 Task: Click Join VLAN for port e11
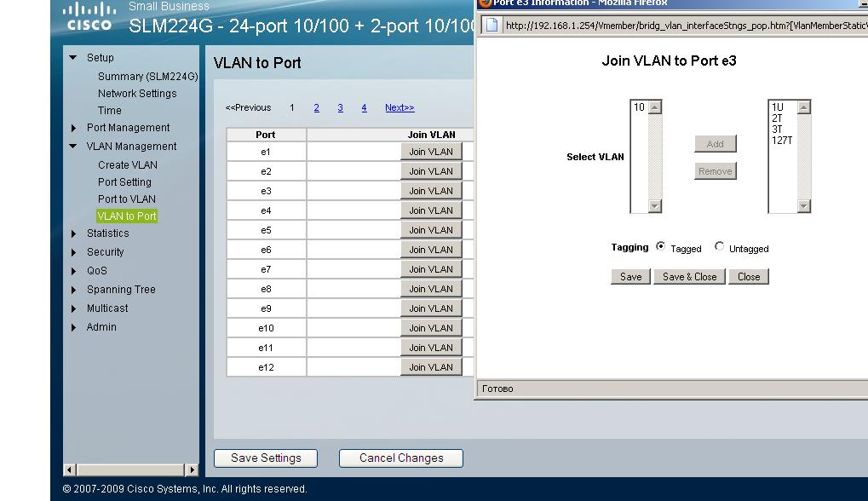(431, 348)
